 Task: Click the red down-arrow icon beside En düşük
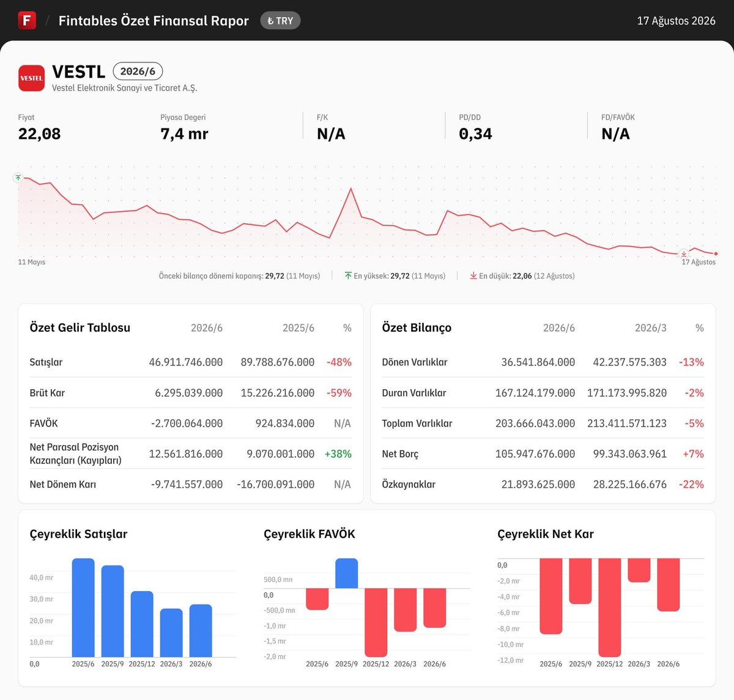coord(473,276)
